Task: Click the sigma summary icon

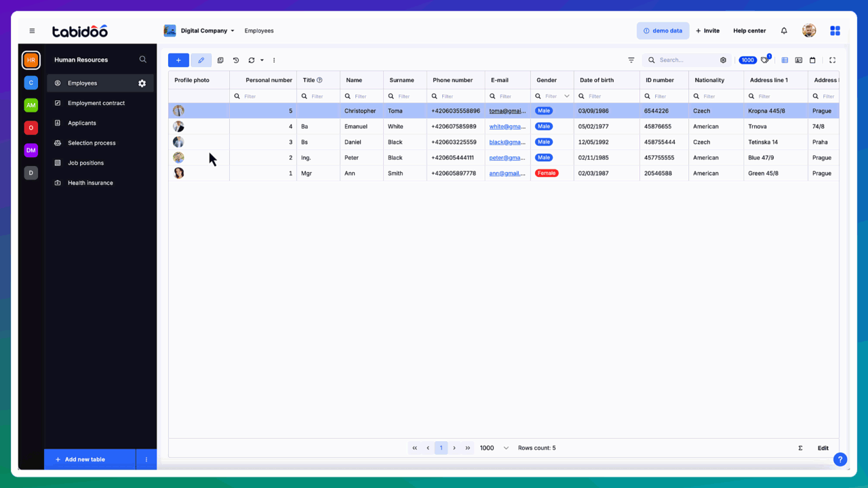Action: tap(800, 448)
